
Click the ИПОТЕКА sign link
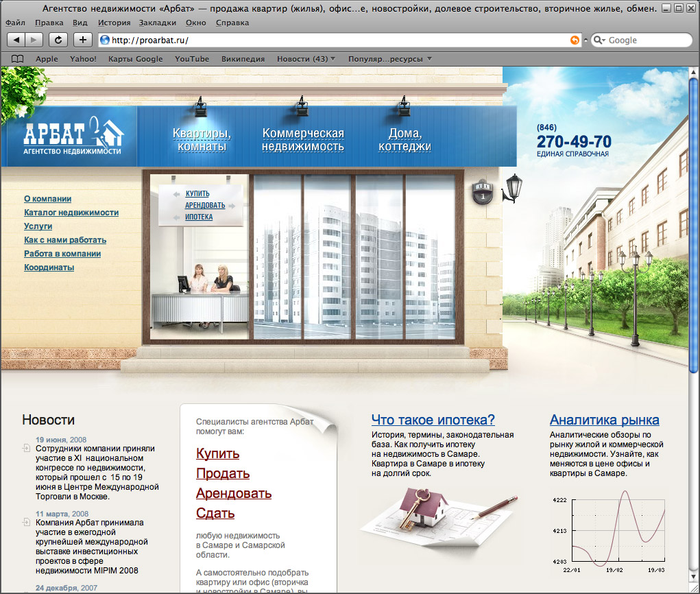pyautogui.click(x=199, y=217)
